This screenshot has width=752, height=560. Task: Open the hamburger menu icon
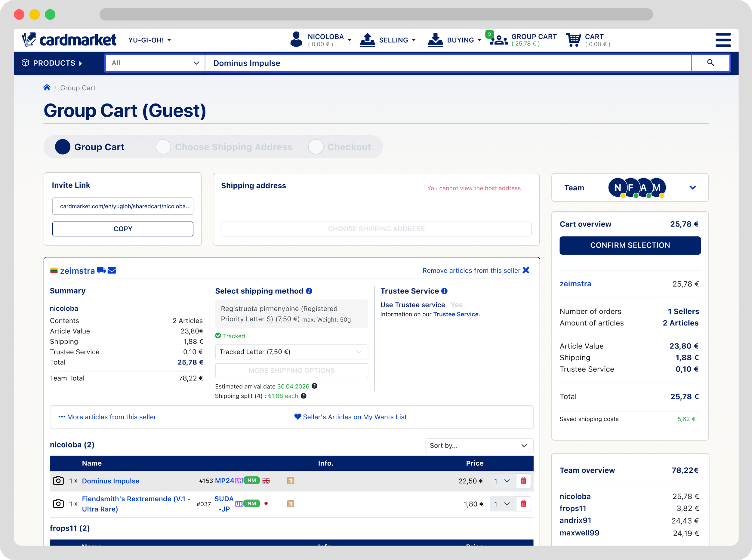(723, 40)
